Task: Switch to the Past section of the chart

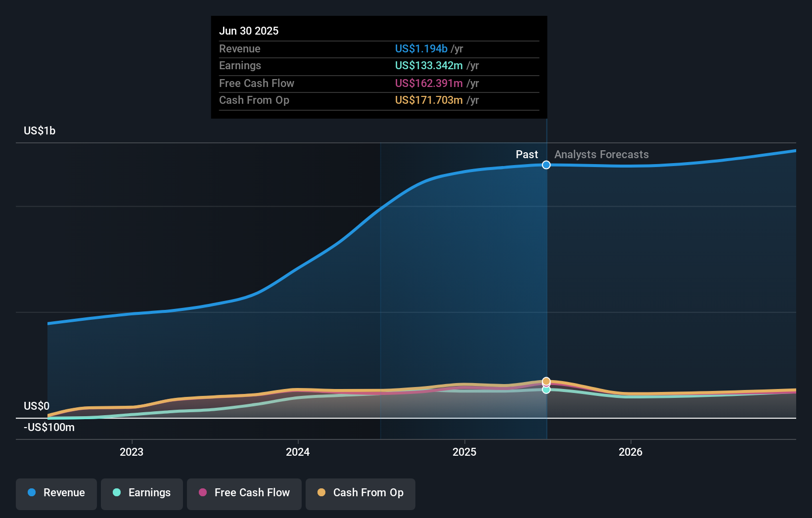Action: coord(527,154)
